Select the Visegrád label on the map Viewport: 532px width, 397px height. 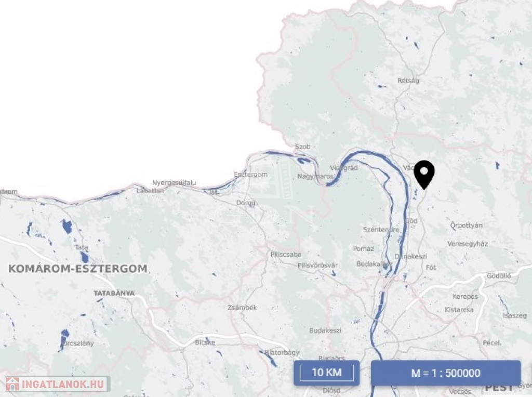[344, 168]
